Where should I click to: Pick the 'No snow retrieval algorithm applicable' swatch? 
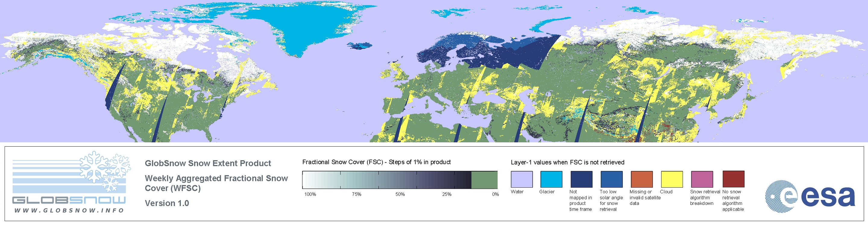[x=733, y=179]
